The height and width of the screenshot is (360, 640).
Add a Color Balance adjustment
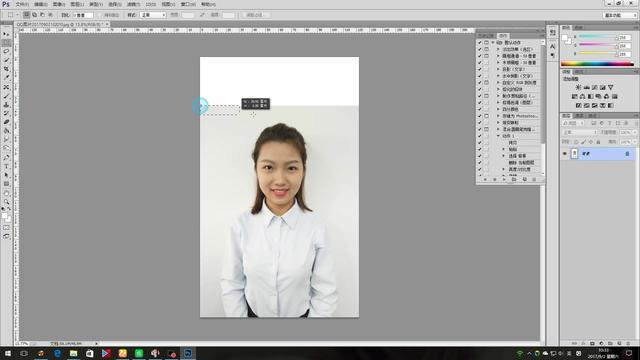tap(582, 96)
